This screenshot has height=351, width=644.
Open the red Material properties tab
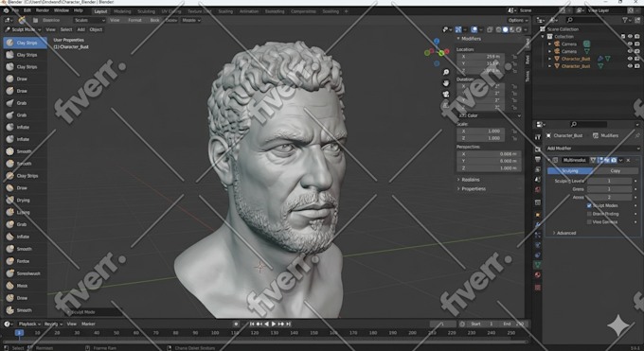click(x=538, y=275)
